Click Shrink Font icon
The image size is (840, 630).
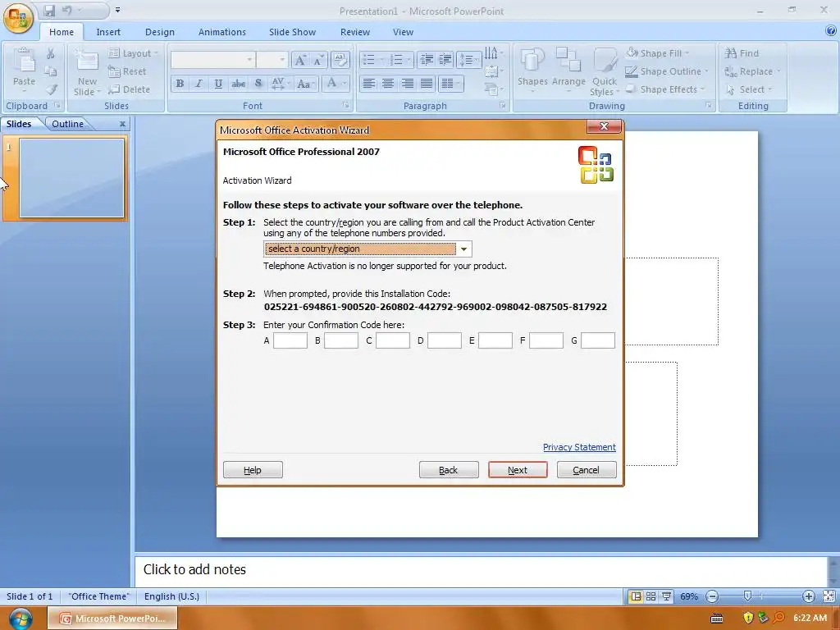click(317, 60)
